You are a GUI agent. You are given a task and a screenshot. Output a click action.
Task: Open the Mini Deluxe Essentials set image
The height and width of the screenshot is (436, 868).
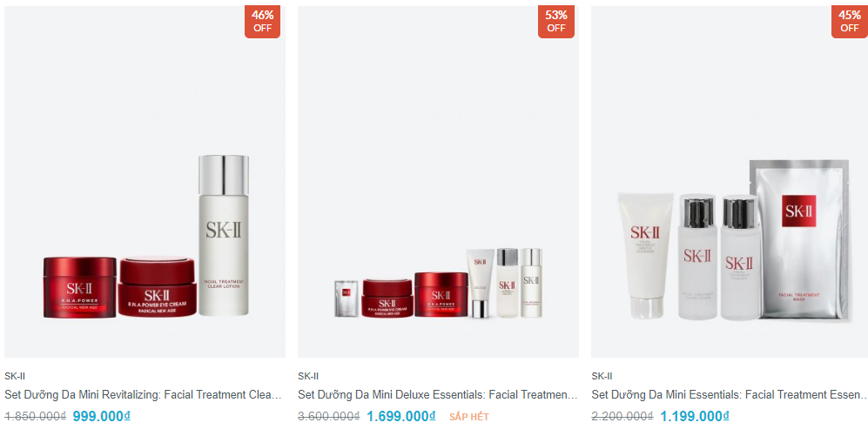click(439, 182)
